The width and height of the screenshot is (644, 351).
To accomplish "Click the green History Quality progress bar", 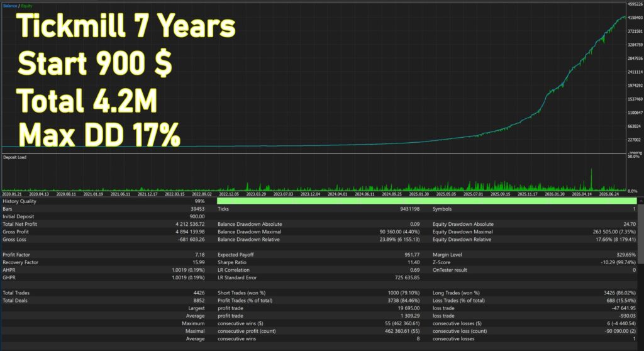I will click(427, 201).
